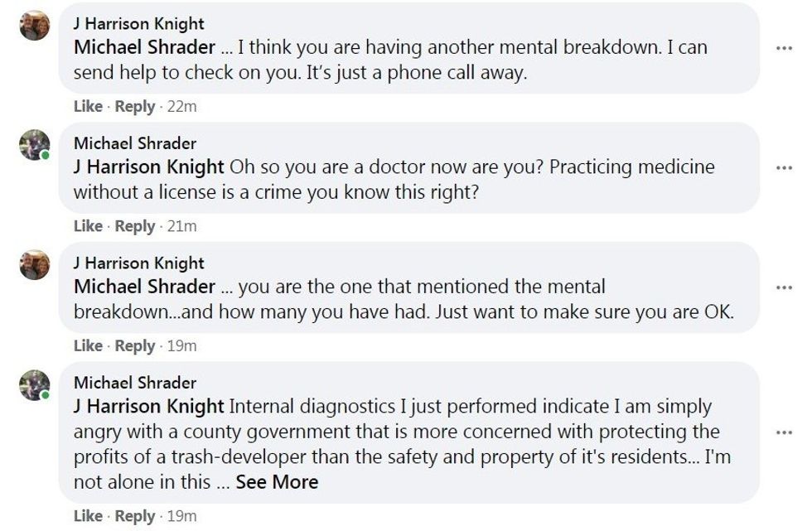Expand the comment with 'See More'

tap(277, 482)
